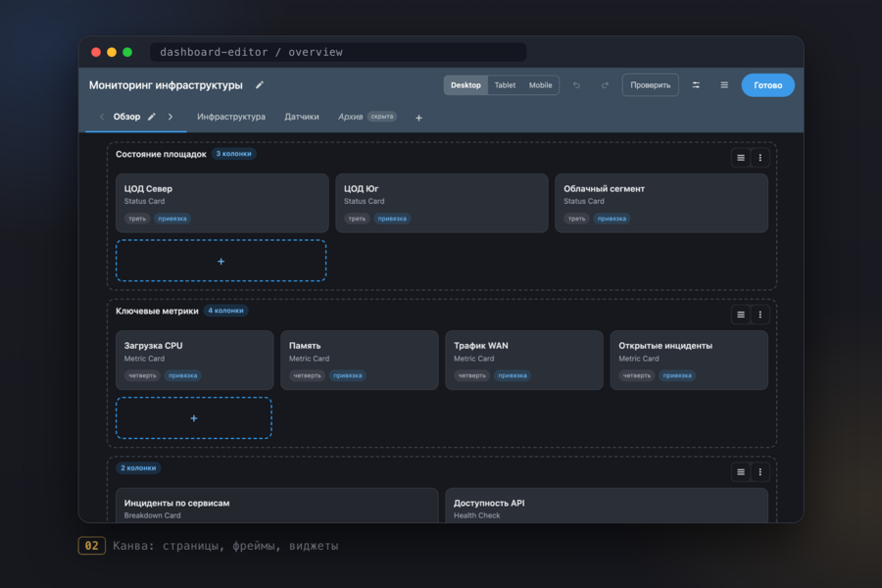Viewport: 882px width, 588px height.
Task: Move Обзор tab left with the chevron
Action: (102, 117)
